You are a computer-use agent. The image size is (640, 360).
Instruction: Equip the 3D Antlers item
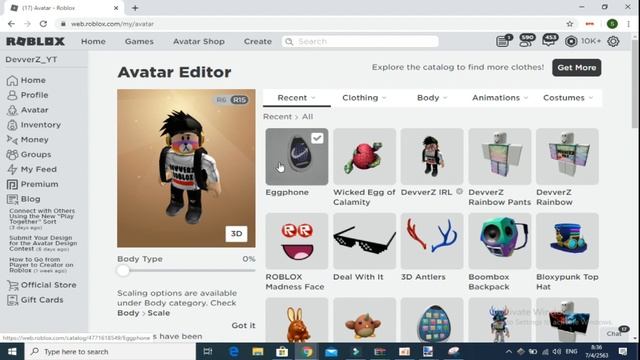pos(432,241)
